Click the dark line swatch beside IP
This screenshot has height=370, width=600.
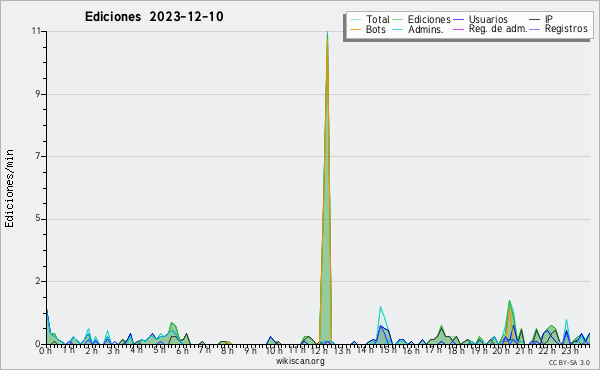tap(535, 19)
